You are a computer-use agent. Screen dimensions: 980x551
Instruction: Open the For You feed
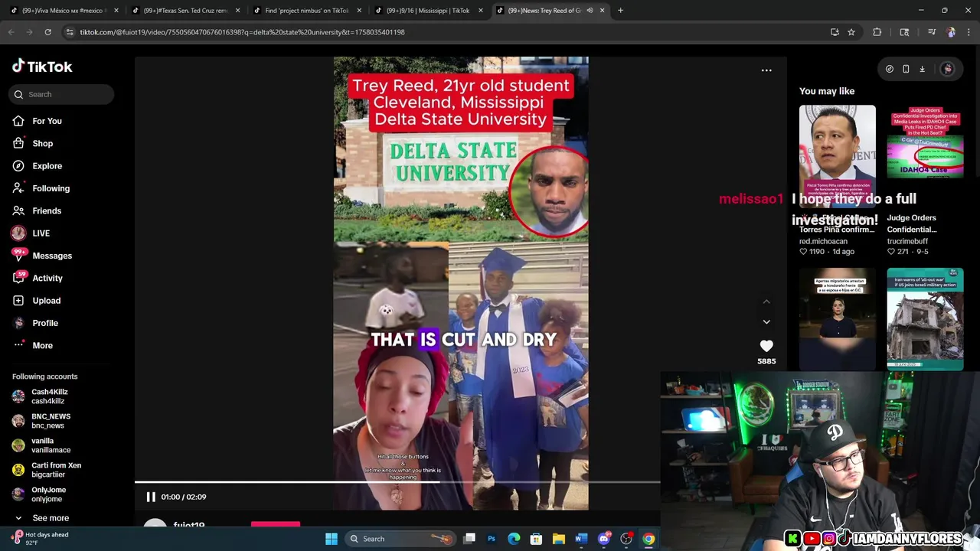coord(47,121)
